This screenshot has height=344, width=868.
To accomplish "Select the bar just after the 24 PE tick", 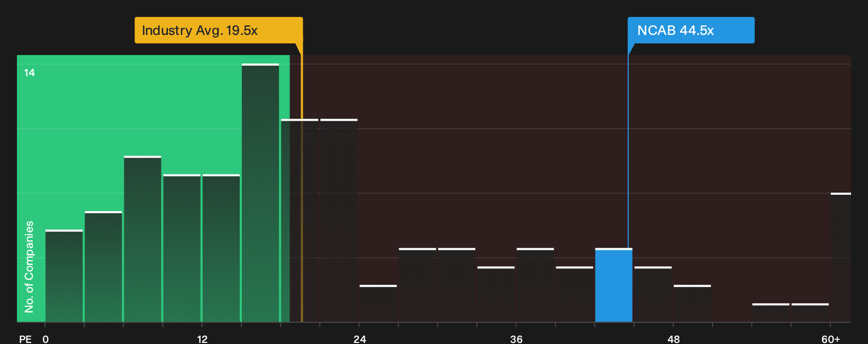I will click(378, 303).
